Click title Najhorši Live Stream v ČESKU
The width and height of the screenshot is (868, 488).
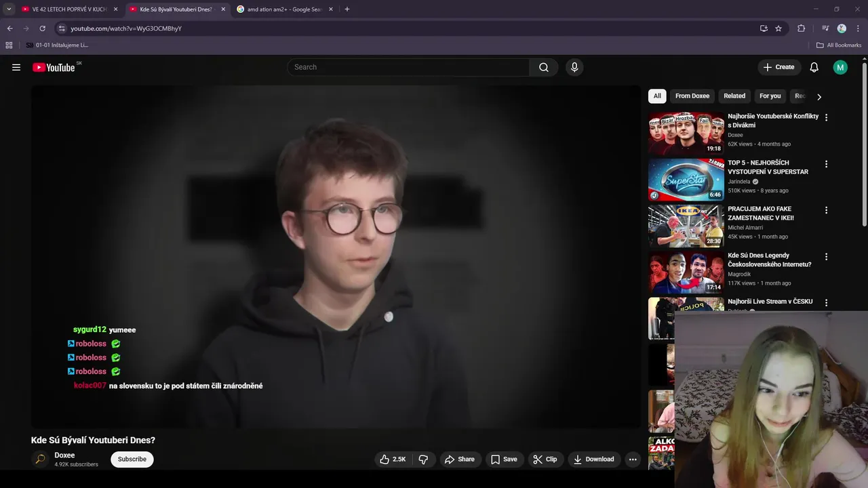(770, 302)
